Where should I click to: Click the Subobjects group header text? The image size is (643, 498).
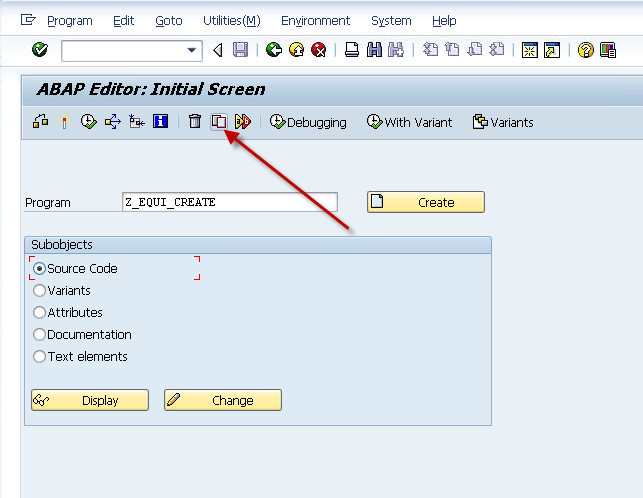pos(62,244)
